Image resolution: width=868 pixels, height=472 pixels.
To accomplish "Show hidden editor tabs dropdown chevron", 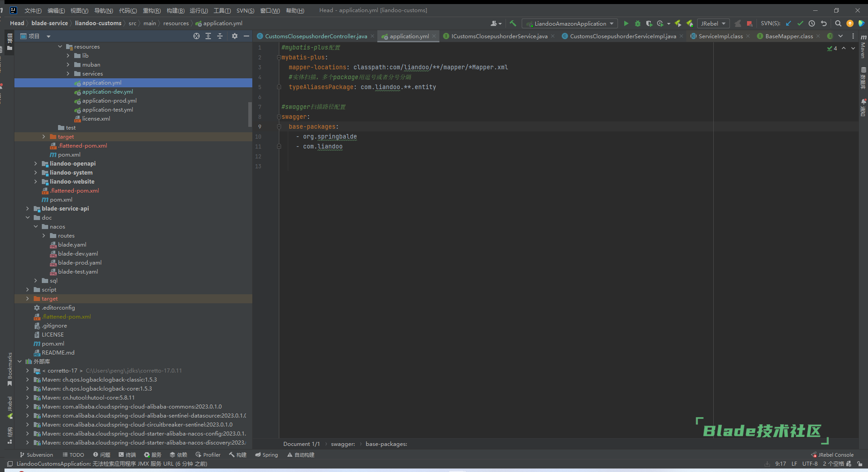I will pos(841,36).
